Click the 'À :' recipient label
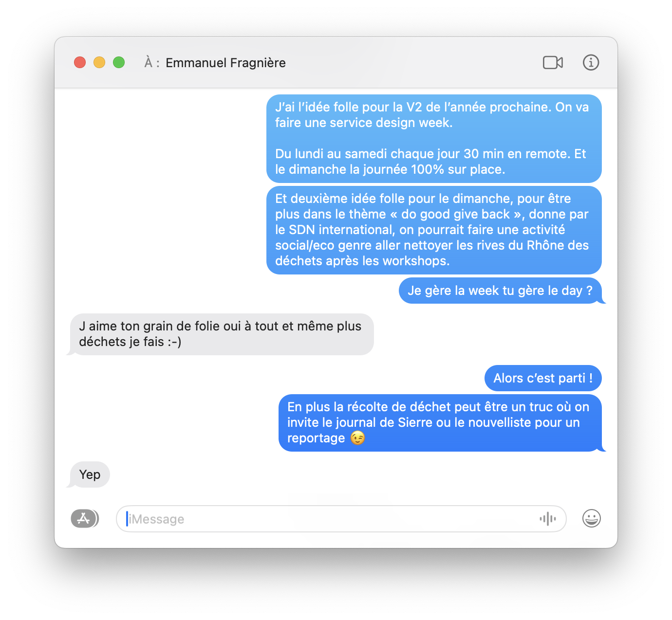 click(152, 63)
